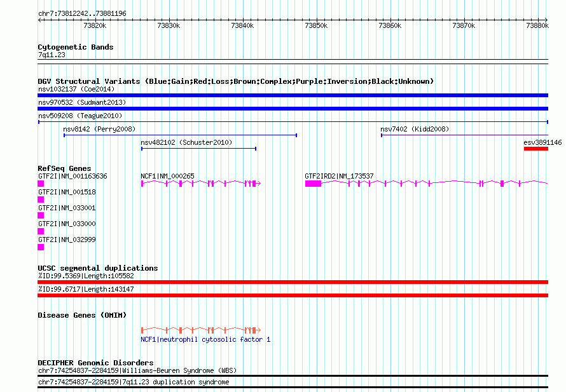This screenshot has height=392, width=566.
Task: Click the red duplication bar for Length:105582
Action: [x=293, y=282]
